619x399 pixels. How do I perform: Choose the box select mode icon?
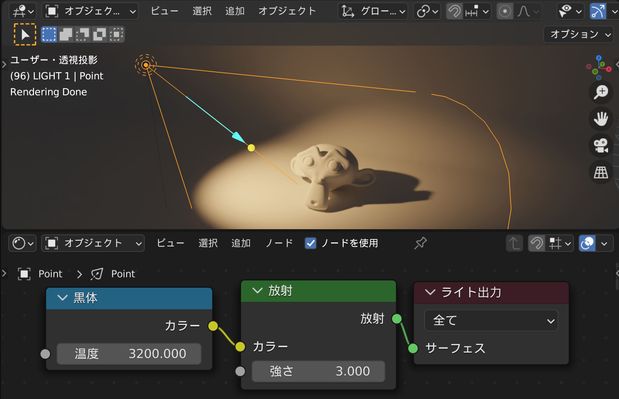[49, 34]
